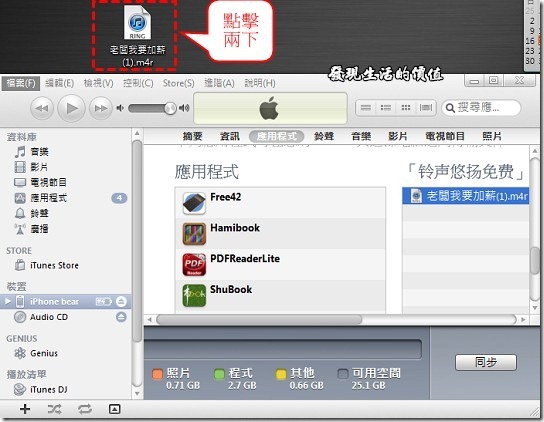Screen dimensions: 544x422
Task: Switch to song list view
Action: 366,108
